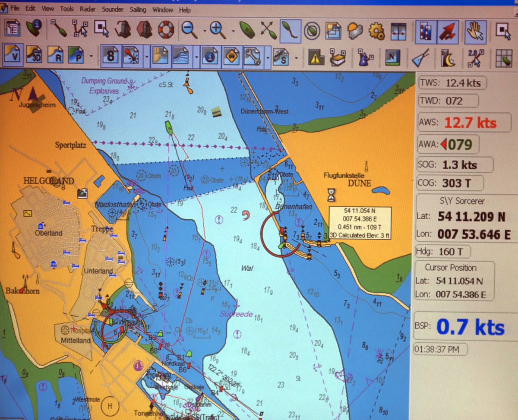Viewport: 518px width, 420px height.
Task: Expand the zoom in options arrow
Action: click(x=233, y=31)
